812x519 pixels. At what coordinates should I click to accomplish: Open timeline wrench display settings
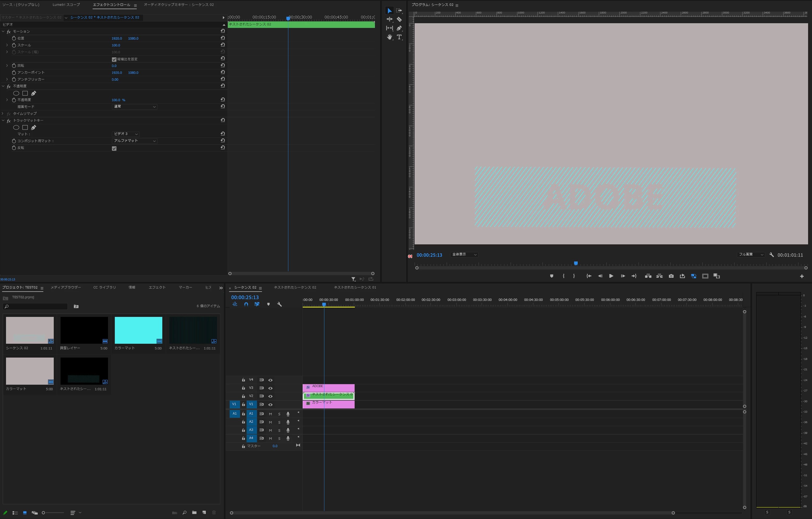click(x=279, y=304)
